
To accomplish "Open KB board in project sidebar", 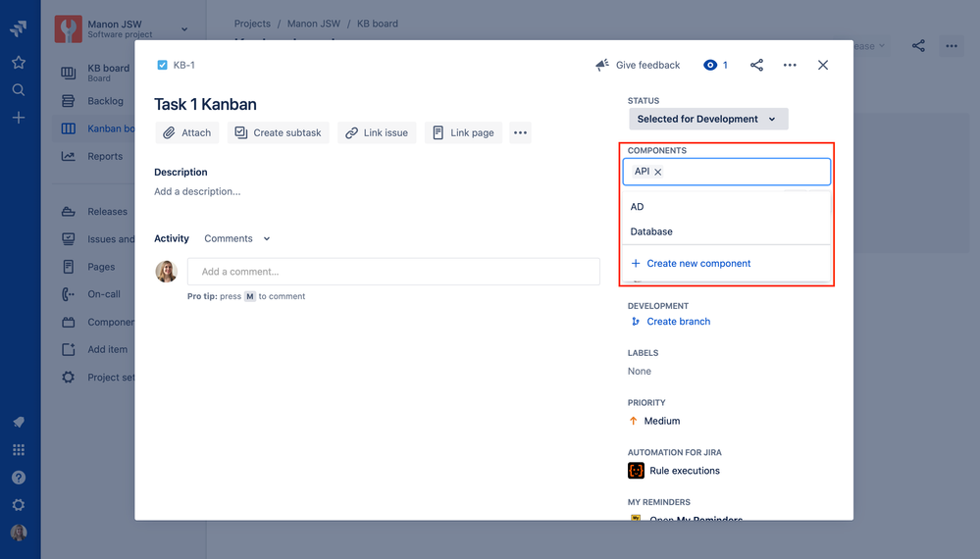I will (95, 73).
